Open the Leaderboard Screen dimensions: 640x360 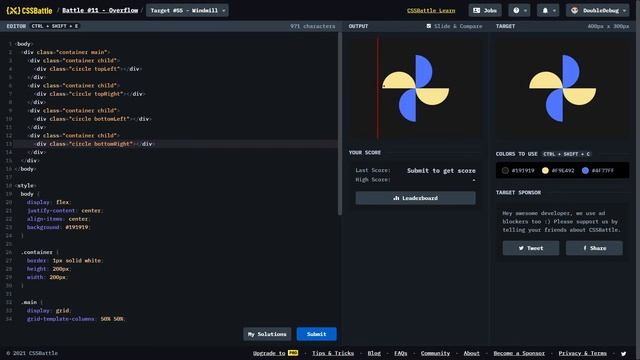[x=416, y=198]
